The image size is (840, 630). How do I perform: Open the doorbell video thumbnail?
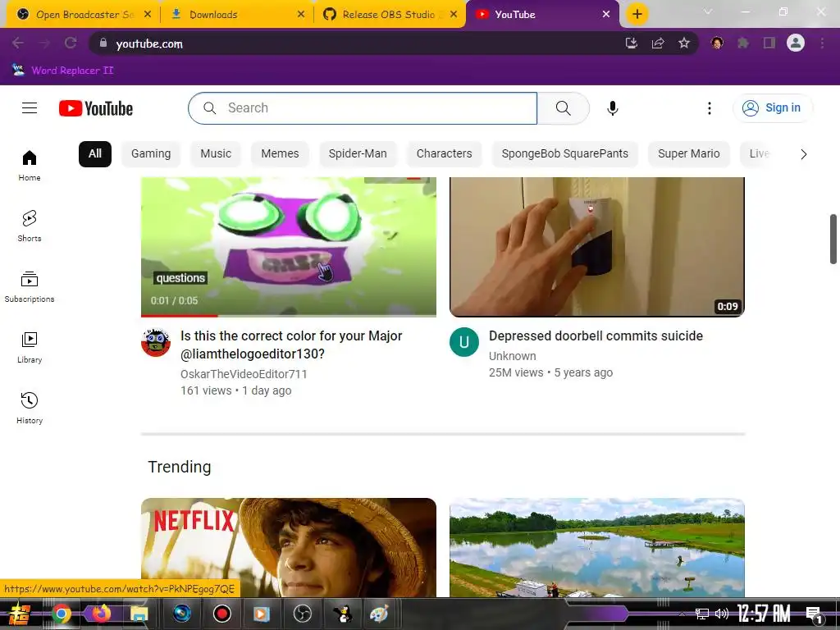tap(597, 246)
